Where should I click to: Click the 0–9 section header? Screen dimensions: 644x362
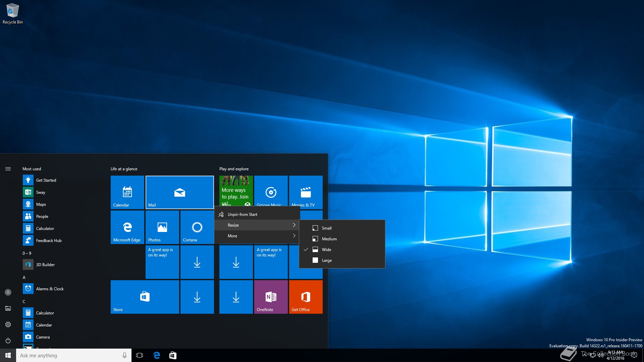[27, 253]
